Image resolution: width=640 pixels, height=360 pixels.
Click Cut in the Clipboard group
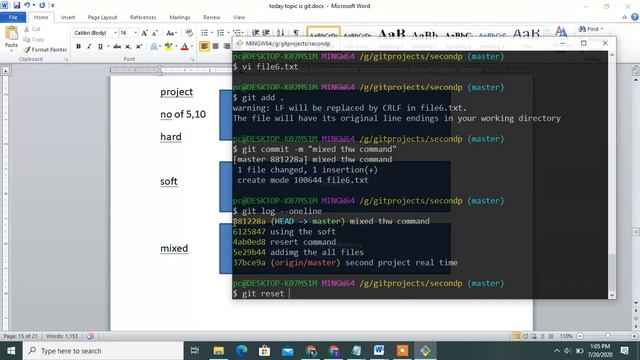pos(32,29)
